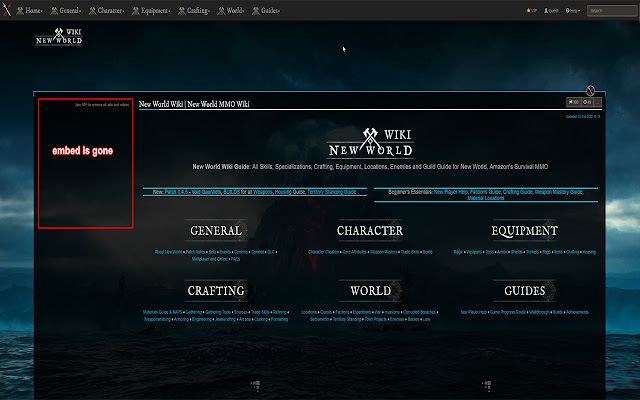Open the Weapon Mastery Guide link

[x=559, y=192]
